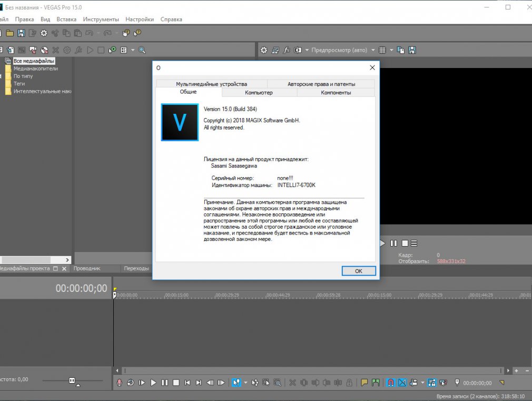
Task: Open the Edit (Правка) menu
Action: (x=24, y=19)
